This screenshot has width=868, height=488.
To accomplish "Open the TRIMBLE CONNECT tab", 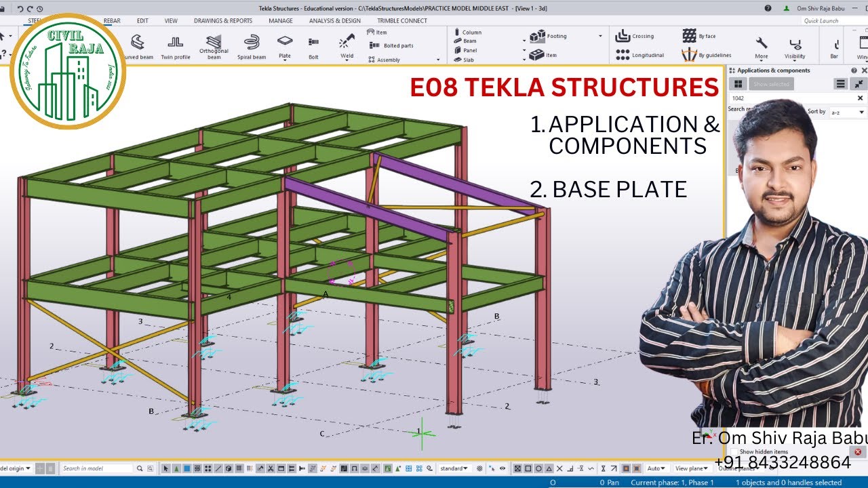I will tap(402, 21).
